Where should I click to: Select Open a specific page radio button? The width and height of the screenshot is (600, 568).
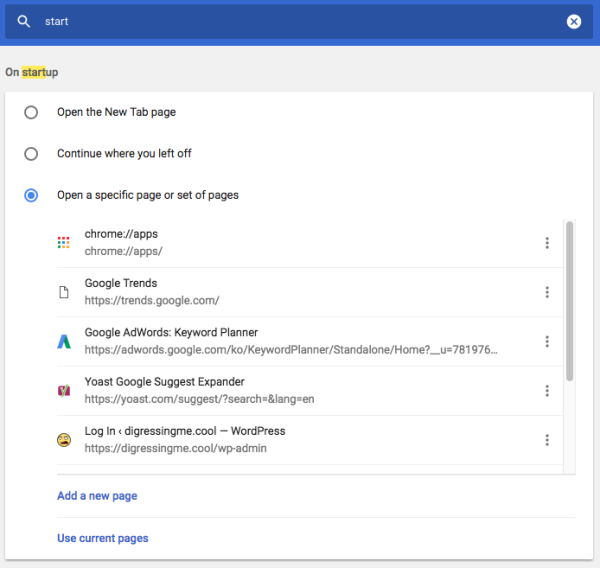coord(31,195)
